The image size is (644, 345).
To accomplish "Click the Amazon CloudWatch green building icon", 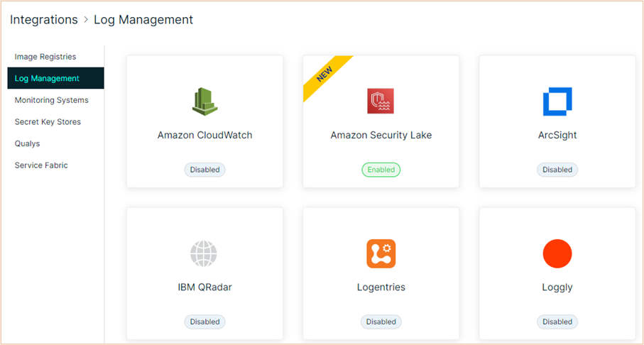I will (205, 102).
